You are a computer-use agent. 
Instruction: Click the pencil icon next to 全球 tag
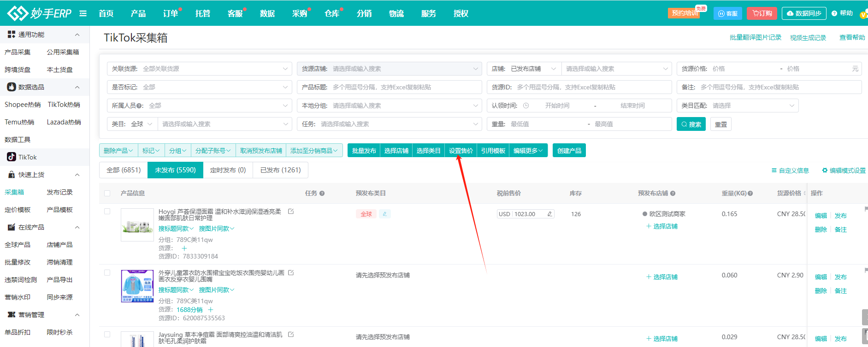pos(385,214)
